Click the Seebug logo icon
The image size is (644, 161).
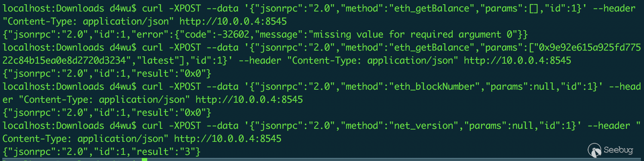pos(595,150)
